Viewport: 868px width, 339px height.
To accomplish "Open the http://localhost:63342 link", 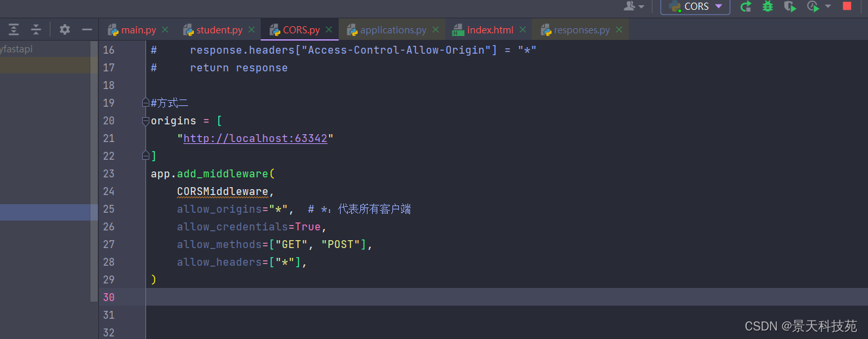I will 255,138.
